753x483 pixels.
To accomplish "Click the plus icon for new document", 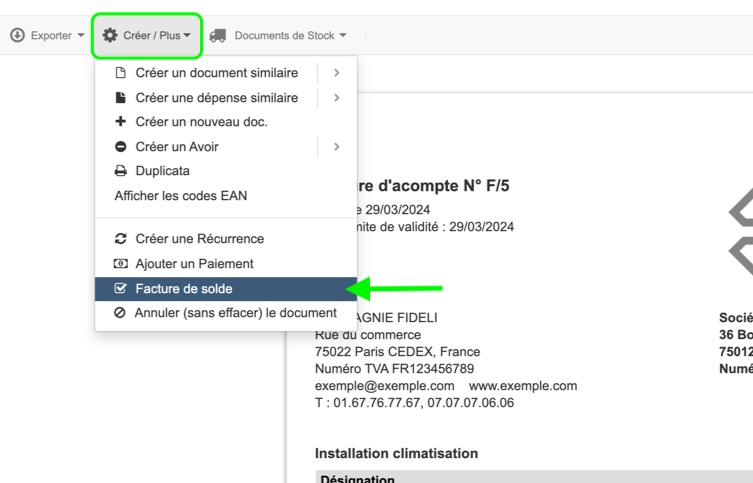I will [x=121, y=122].
